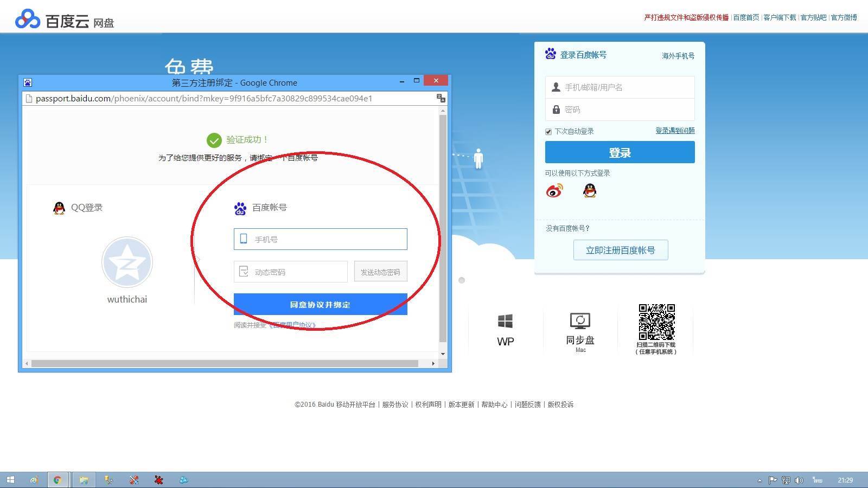Click the QQ penguin login icon
This screenshot has width=868, height=488.
[x=590, y=190]
